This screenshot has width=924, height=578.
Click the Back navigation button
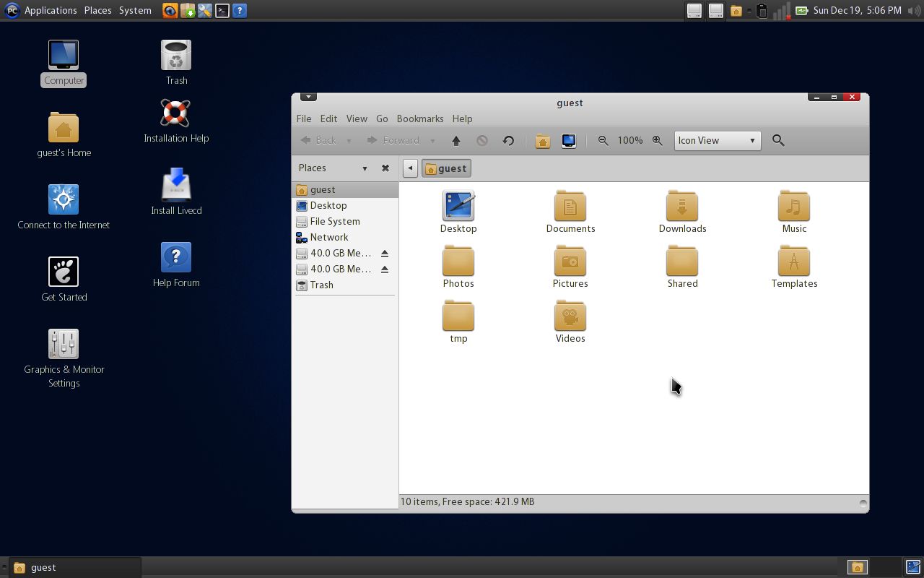[318, 141]
